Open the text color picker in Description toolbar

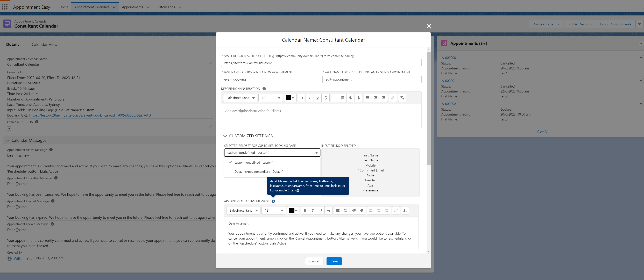click(290, 98)
